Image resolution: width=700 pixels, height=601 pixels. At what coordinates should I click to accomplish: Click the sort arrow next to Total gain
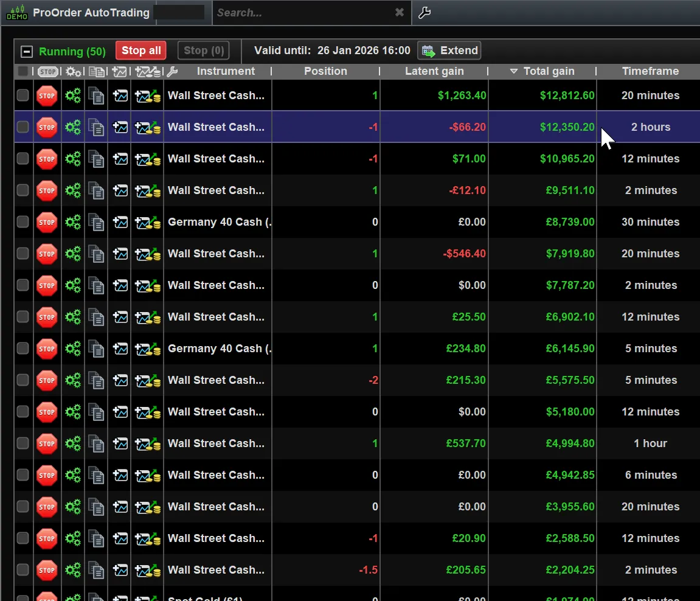click(514, 72)
